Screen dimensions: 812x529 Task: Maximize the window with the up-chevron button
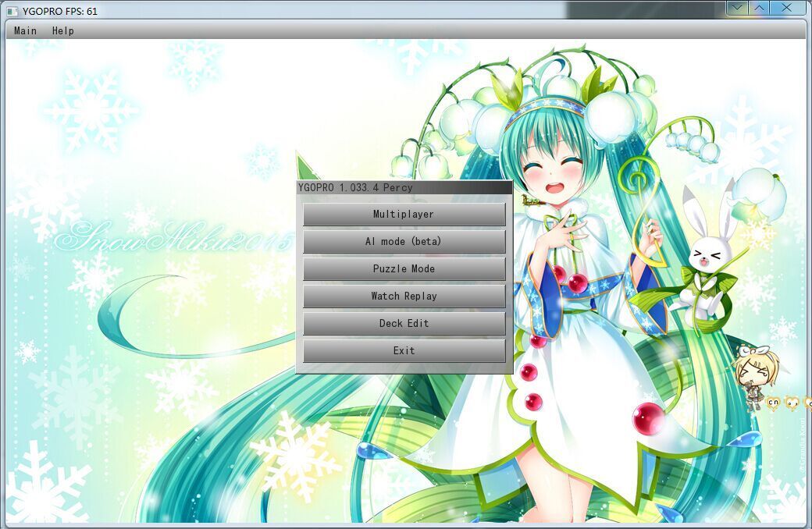[760, 8]
